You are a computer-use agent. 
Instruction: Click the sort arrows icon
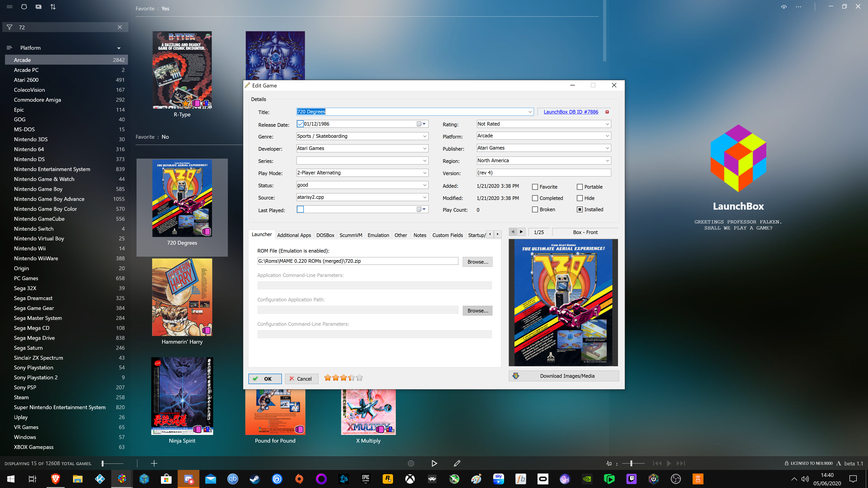coord(53,7)
